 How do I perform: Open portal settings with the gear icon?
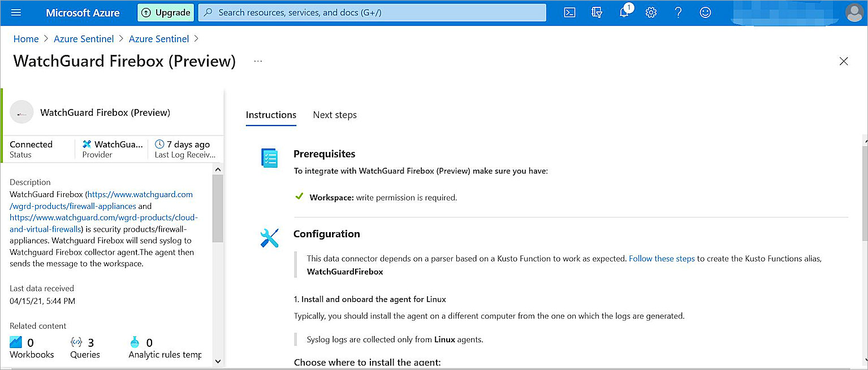point(651,12)
